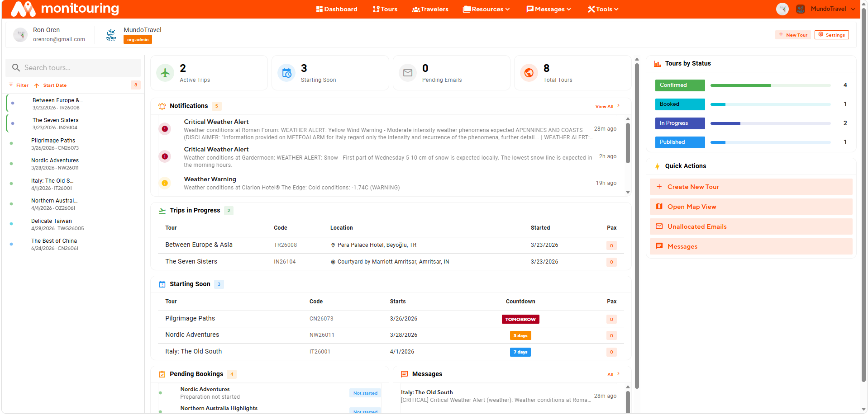
Task: Expand the Messages dropdown in navbar
Action: point(548,9)
